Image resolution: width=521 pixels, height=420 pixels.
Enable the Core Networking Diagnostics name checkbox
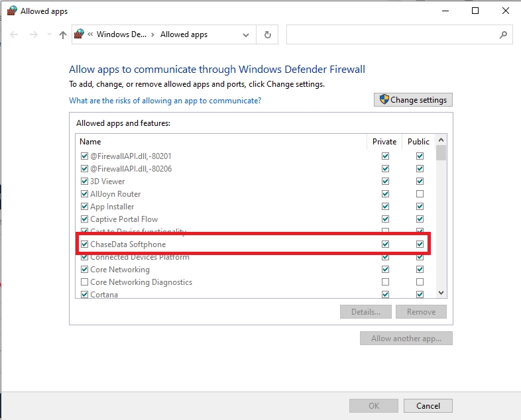84,282
